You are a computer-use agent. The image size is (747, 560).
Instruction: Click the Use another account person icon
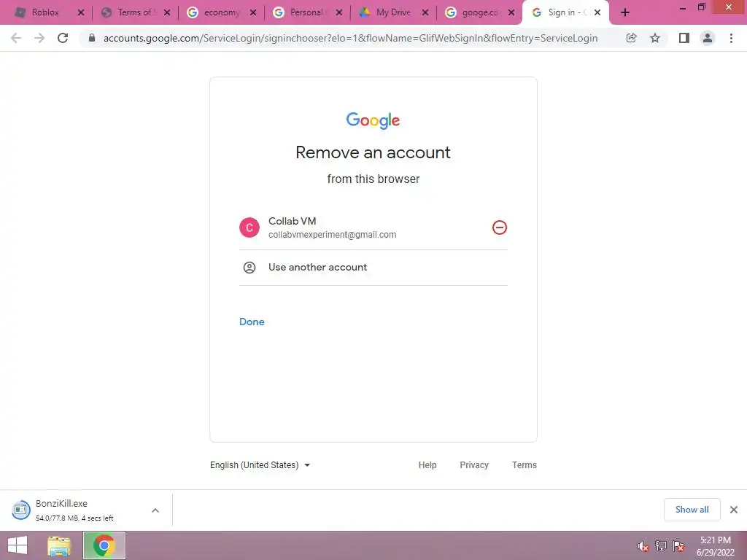pos(249,267)
